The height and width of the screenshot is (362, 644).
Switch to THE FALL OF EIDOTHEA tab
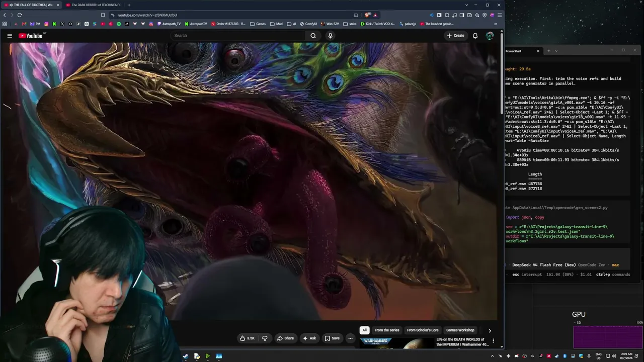(31, 5)
